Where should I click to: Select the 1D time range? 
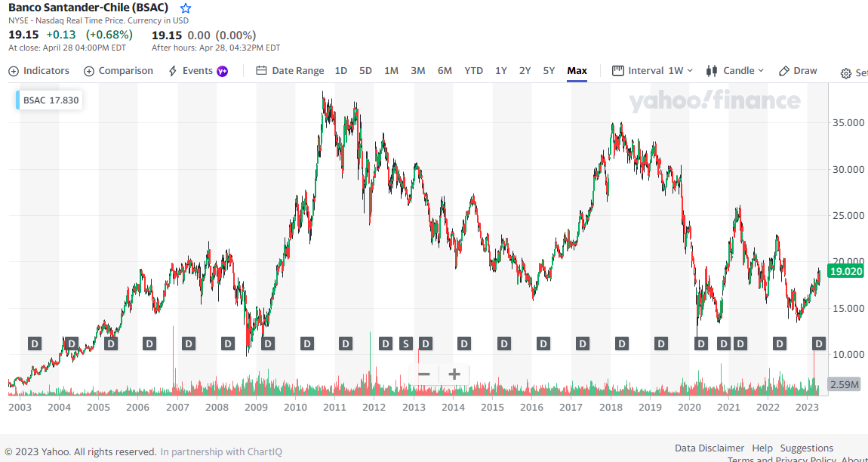pos(341,71)
